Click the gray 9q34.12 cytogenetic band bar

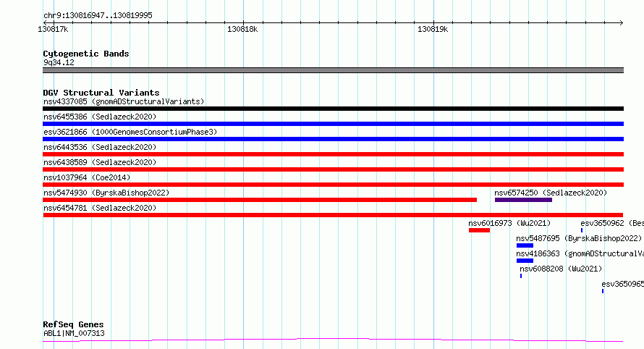pos(333,70)
